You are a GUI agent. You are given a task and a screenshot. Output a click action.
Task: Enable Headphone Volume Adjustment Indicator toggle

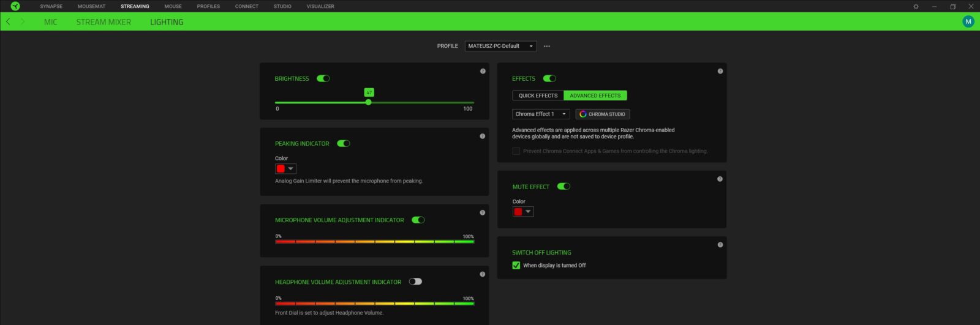tap(415, 282)
